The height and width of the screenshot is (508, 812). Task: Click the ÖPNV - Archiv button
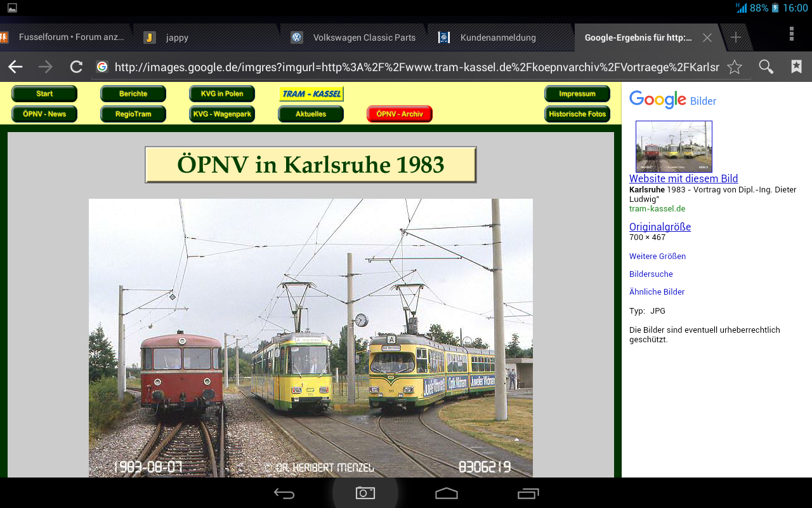click(400, 114)
